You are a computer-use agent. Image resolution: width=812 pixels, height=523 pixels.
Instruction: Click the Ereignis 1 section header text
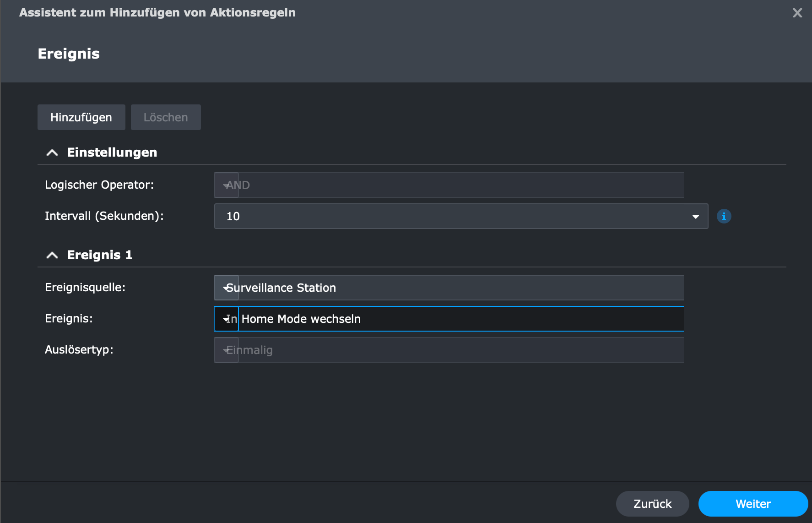point(100,255)
